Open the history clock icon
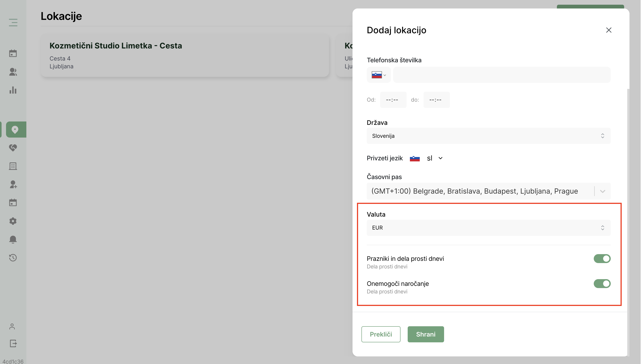 tap(13, 257)
